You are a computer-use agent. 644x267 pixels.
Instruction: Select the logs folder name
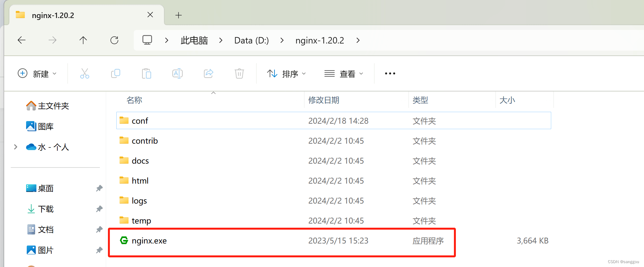click(139, 201)
